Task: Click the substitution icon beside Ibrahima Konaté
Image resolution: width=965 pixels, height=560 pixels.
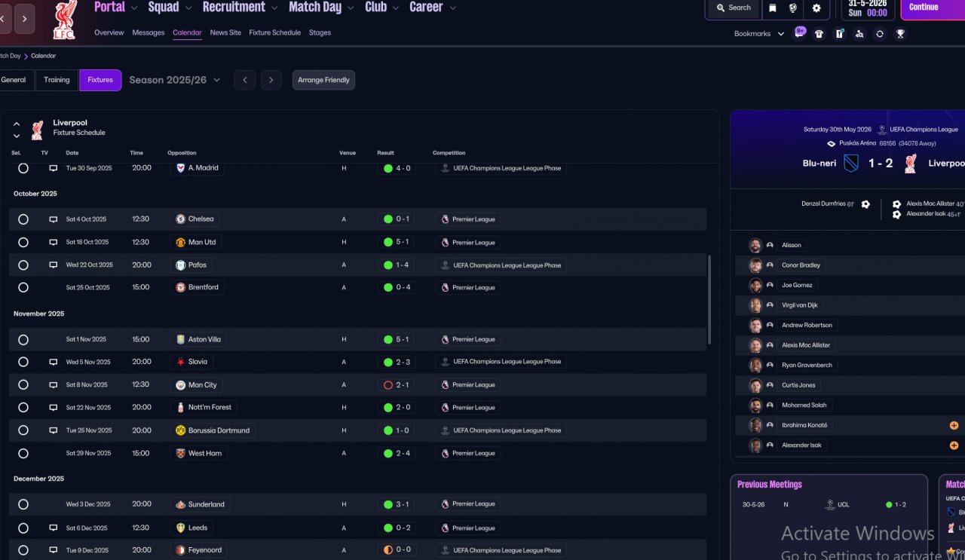Action: tap(954, 426)
